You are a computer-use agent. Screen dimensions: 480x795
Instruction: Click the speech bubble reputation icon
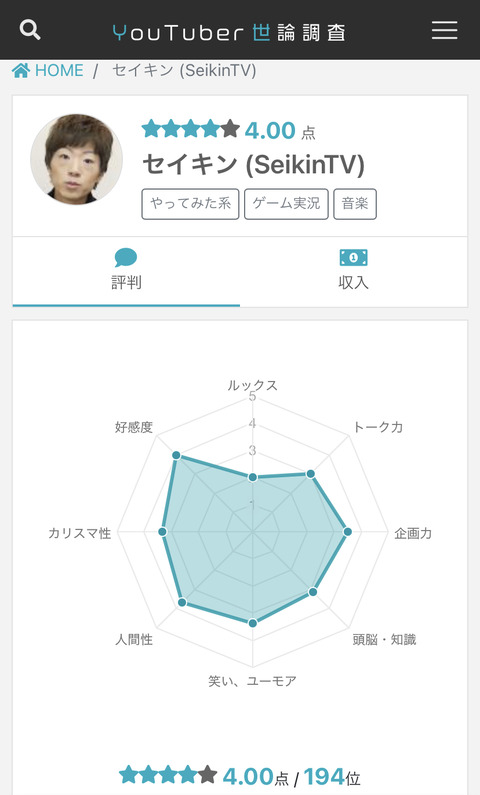click(126, 258)
